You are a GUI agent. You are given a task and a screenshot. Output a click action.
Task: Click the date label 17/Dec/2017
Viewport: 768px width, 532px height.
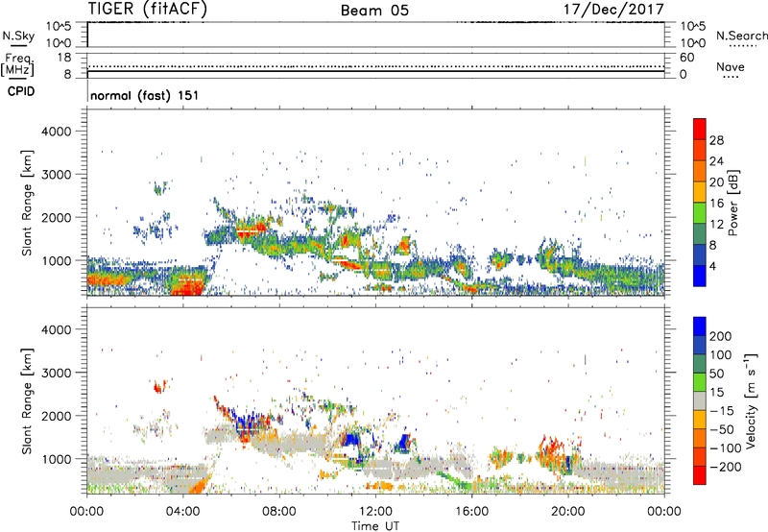613,10
